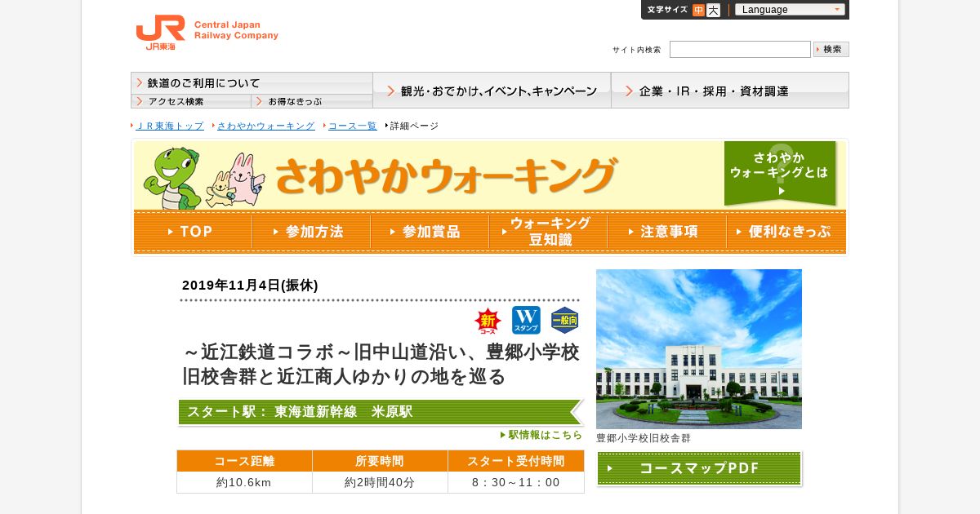Click the blue W スタンプ icon

(526, 320)
